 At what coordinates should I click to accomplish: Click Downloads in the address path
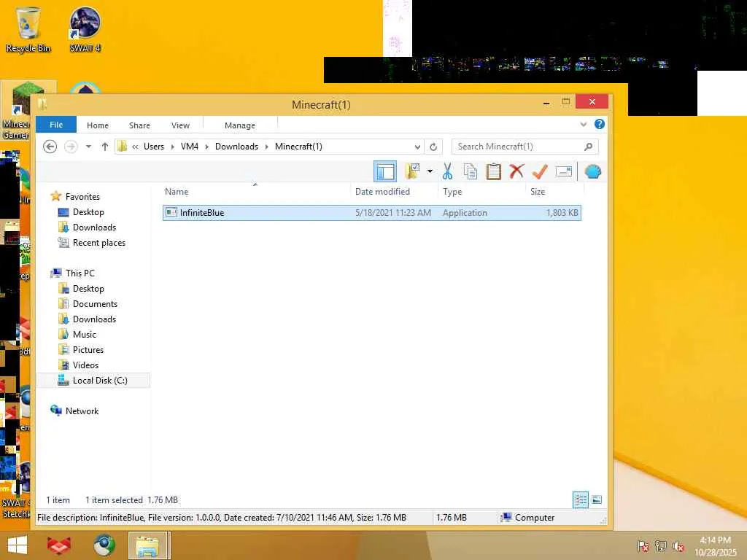[x=236, y=147]
